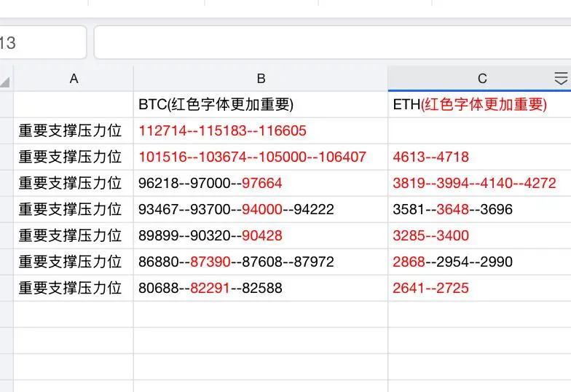Screen dimensions: 571x392
Task: Select cell with 112714--115183--116605
Action: pyautogui.click(x=261, y=131)
